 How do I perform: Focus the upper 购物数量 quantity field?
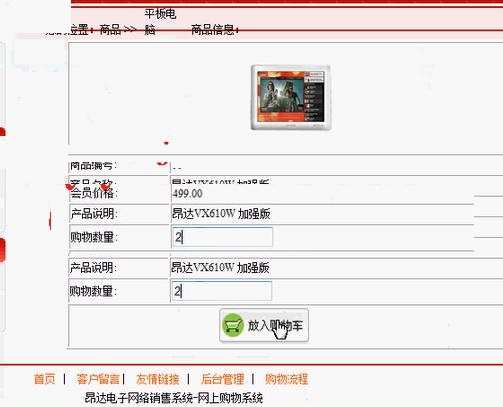tap(222, 237)
